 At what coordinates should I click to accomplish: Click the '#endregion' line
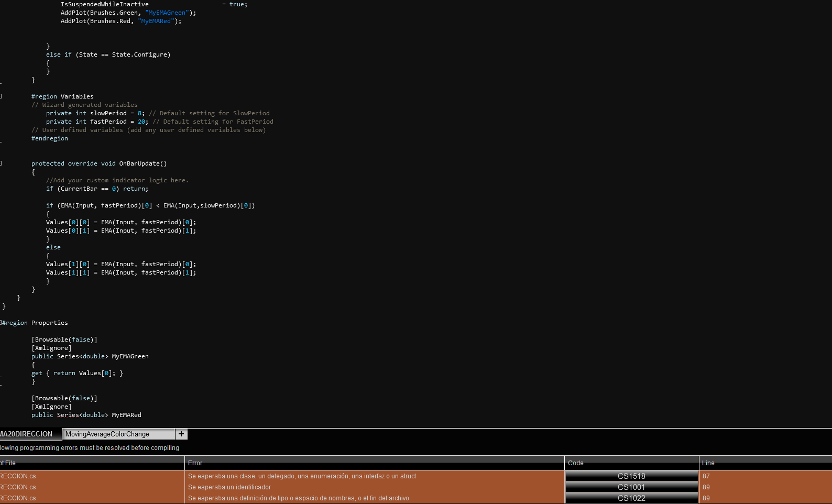pyautogui.click(x=50, y=138)
